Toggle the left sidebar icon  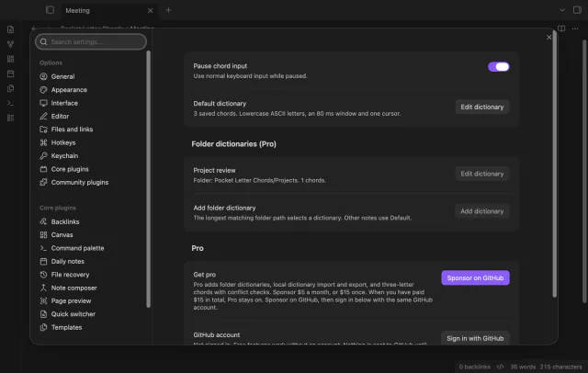point(50,10)
